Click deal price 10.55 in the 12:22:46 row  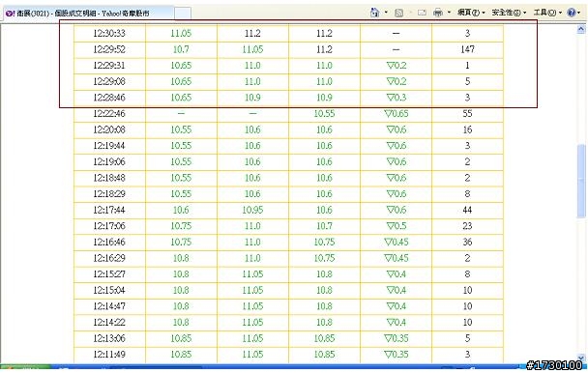[324, 114]
